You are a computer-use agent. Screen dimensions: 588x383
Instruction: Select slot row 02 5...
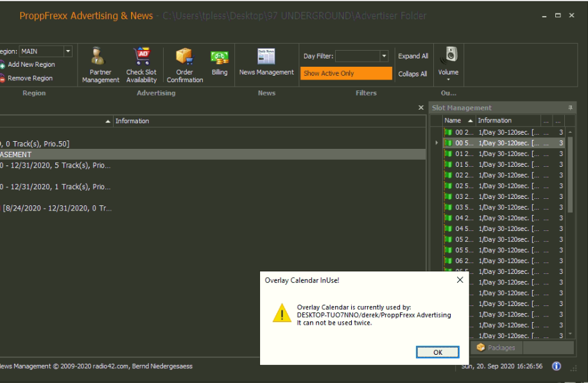coord(503,186)
